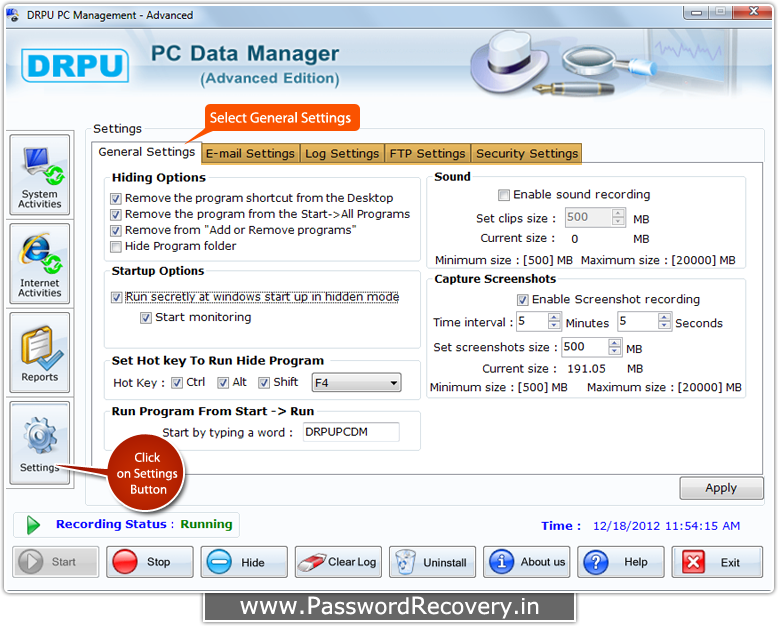The width and height of the screenshot is (778, 626).
Task: Close the DRPU PC Management window
Action: pyautogui.click(x=753, y=11)
